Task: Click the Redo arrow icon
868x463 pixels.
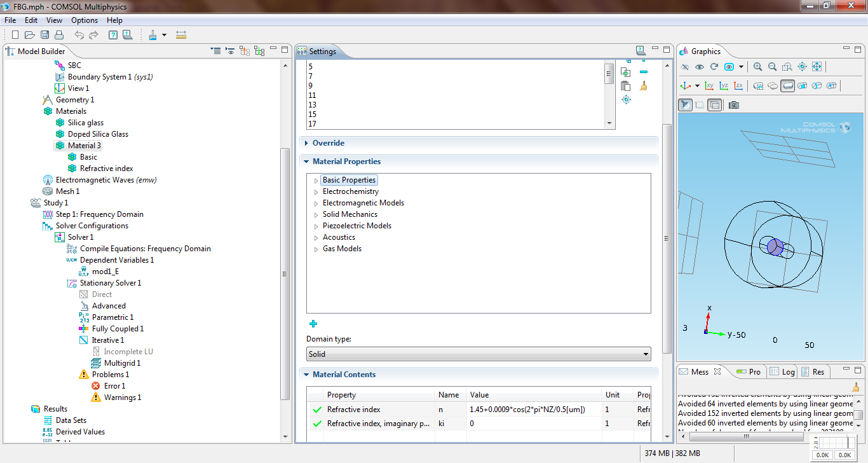Action: tap(93, 35)
